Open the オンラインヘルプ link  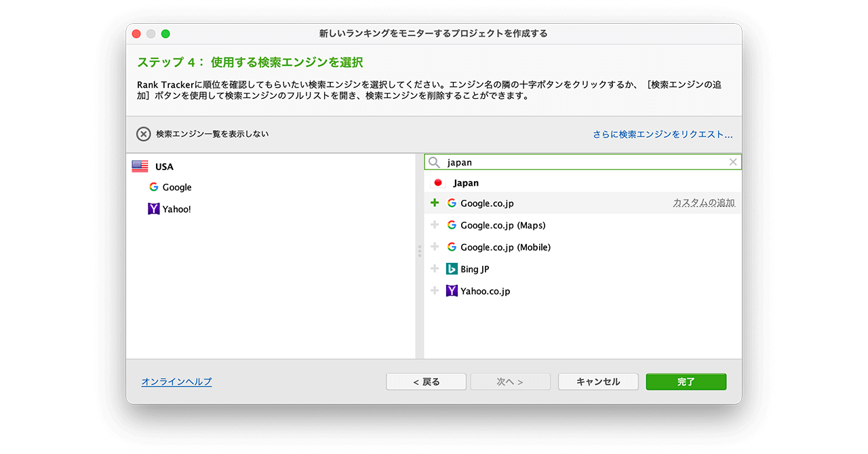click(x=176, y=382)
